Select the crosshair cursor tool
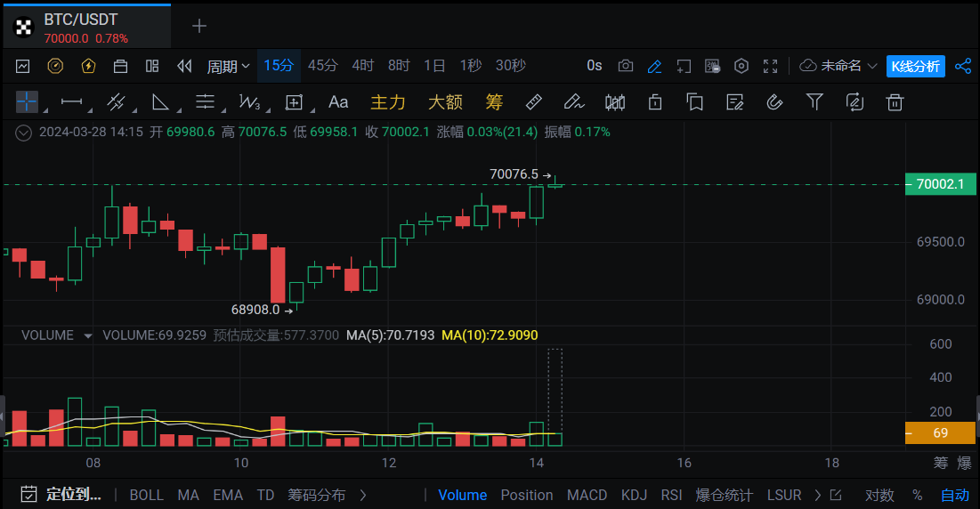Image resolution: width=980 pixels, height=509 pixels. [x=27, y=102]
